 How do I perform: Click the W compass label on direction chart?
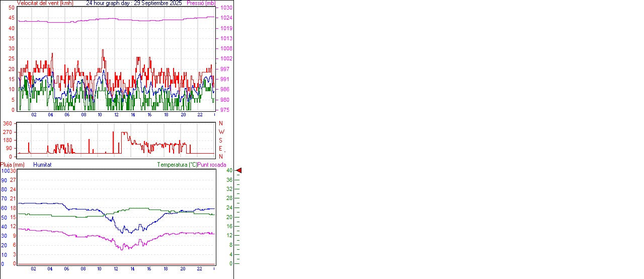coord(221,132)
